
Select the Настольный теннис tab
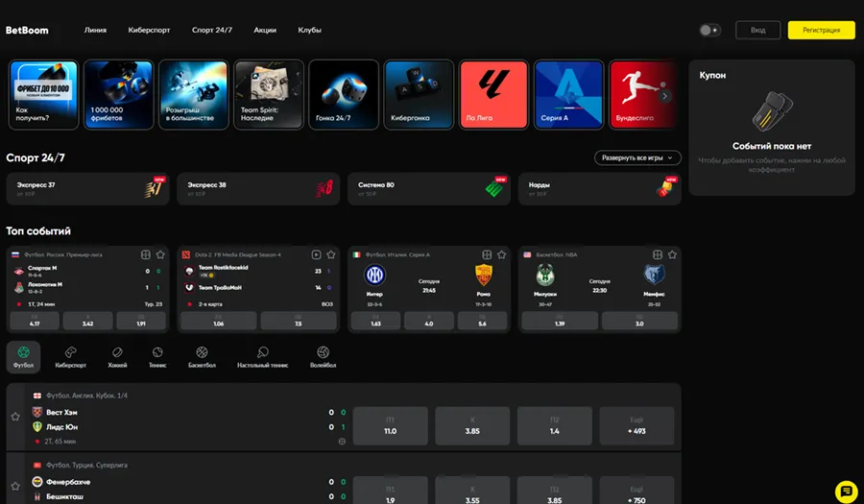point(263,357)
